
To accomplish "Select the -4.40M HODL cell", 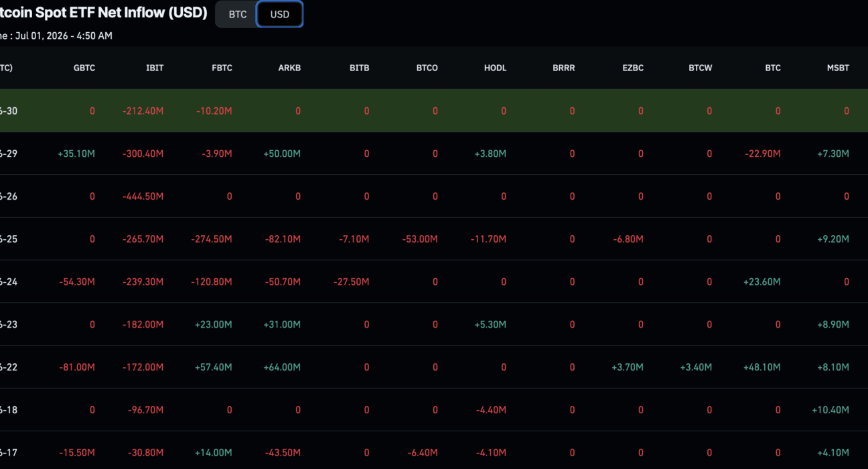I will point(491,410).
